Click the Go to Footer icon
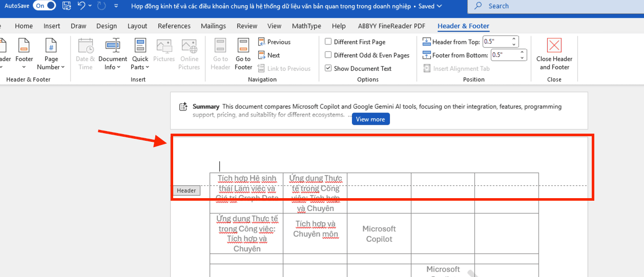Image resolution: width=644 pixels, height=277 pixels. pos(243,46)
